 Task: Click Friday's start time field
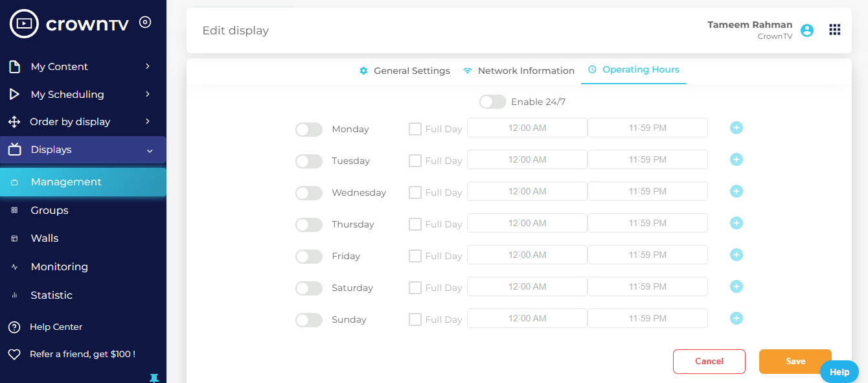click(527, 254)
